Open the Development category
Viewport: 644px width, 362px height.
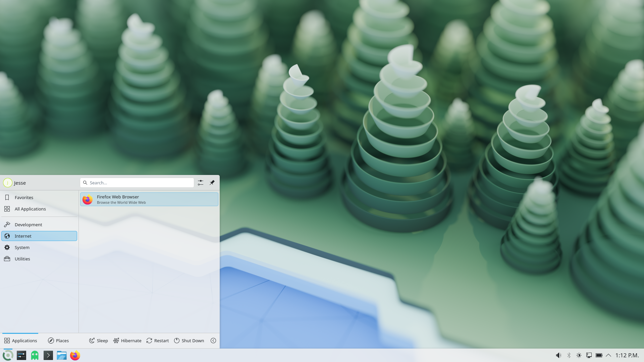(x=39, y=225)
